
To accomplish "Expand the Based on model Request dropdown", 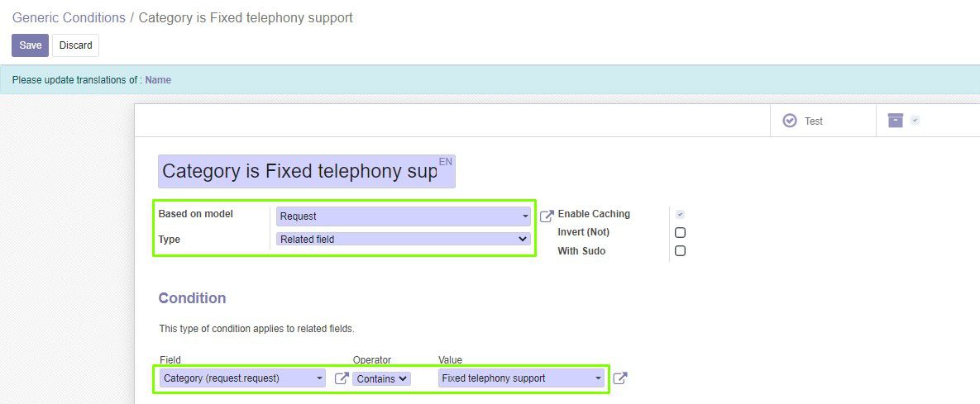I will tap(404, 216).
